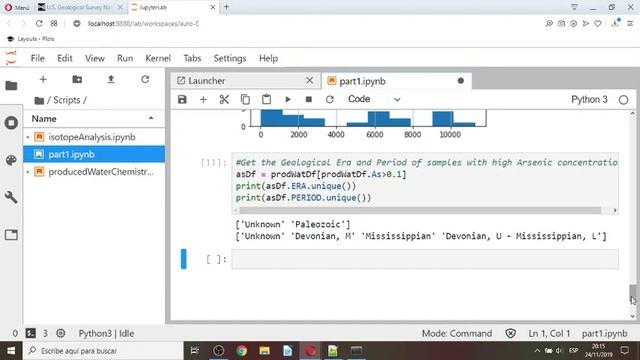Click inside the arsenic code cell editor
640x360 pixels.
pos(425,180)
